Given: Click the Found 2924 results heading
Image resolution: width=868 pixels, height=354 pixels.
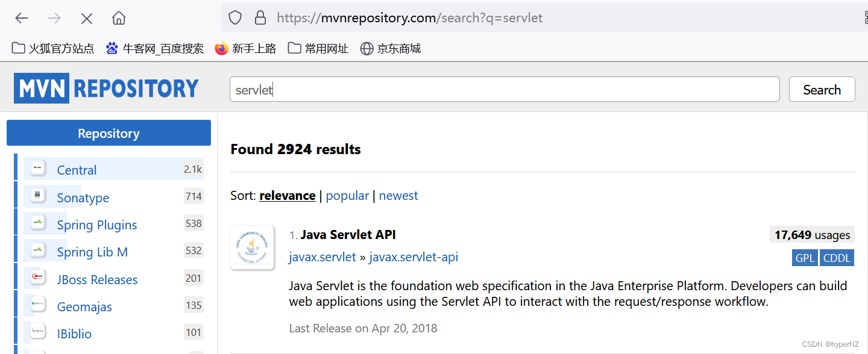Looking at the screenshot, I should point(295,149).
